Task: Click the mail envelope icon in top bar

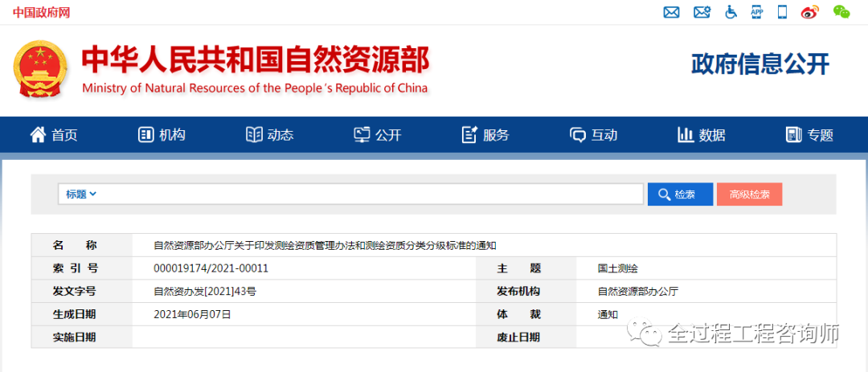Action: tap(671, 11)
